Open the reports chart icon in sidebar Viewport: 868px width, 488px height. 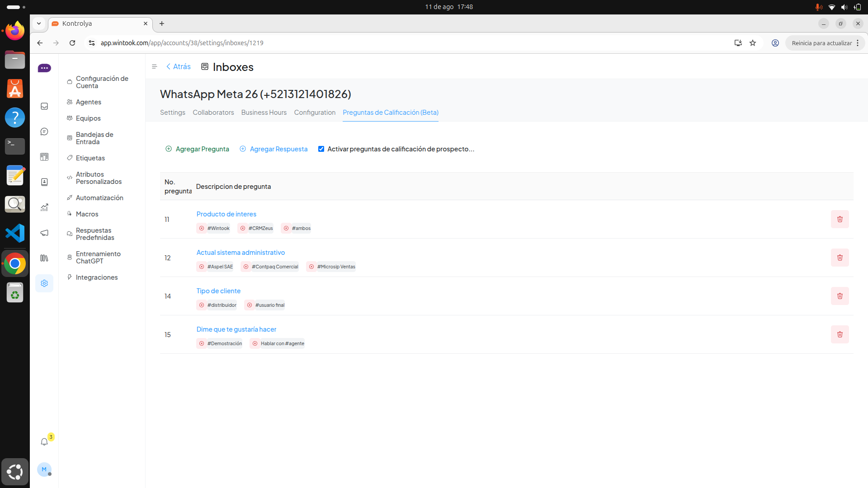pos(44,207)
